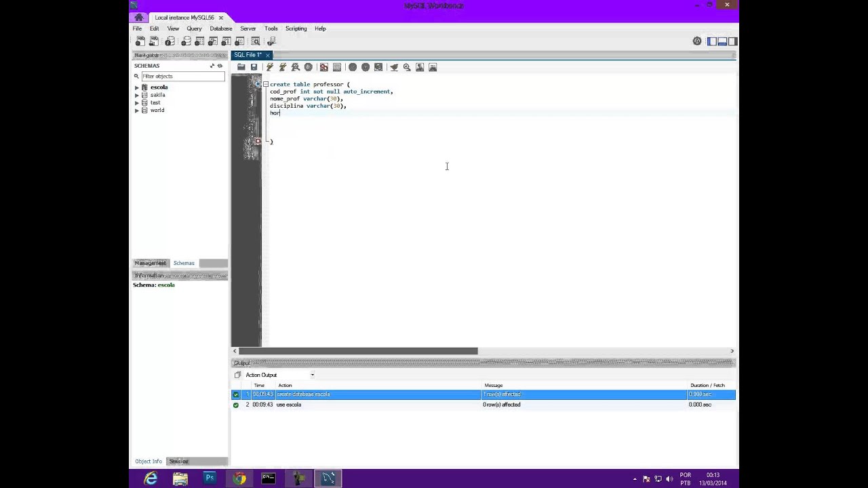This screenshot has height=488, width=868.
Task: Toggle auto-commit mode
Action: coord(378,67)
